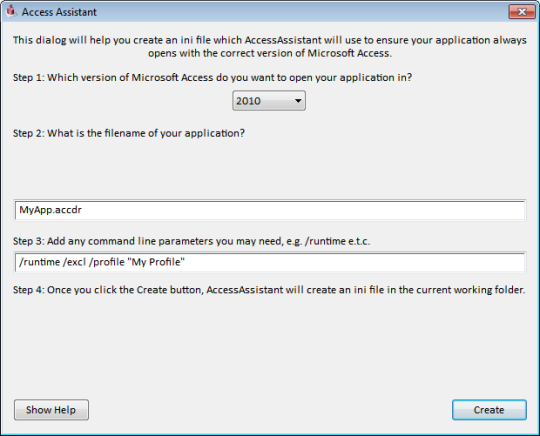
Task: Click the introductory ini file description text
Action: (x=270, y=46)
